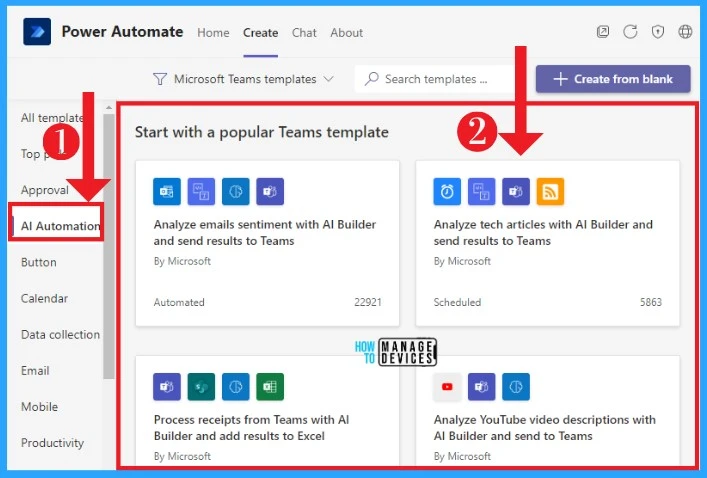Go to the Home tab

coord(213,33)
